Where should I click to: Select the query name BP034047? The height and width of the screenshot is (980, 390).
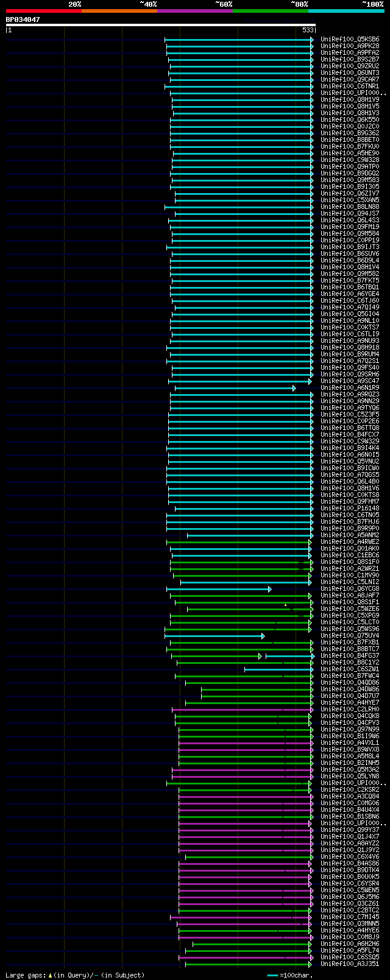coord(23,19)
